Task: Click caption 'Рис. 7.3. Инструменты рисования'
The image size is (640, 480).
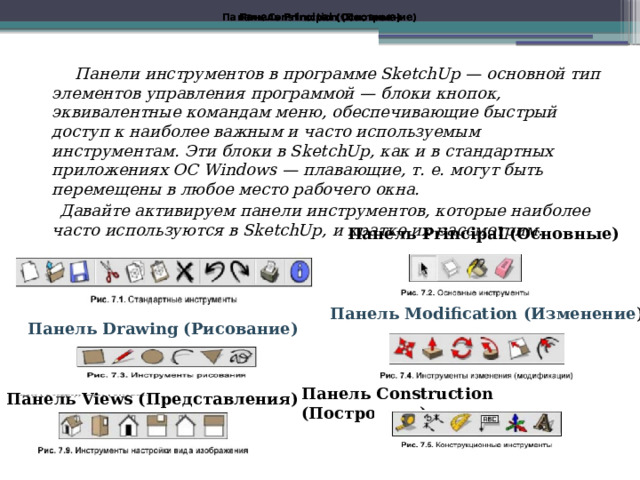Action: click(166, 375)
